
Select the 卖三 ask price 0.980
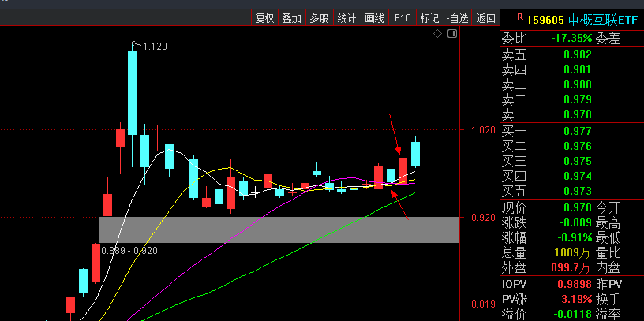click(x=578, y=84)
